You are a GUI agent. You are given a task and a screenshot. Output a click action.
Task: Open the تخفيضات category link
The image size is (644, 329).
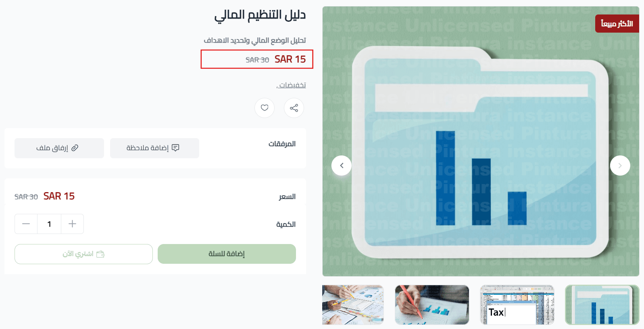coord(292,85)
